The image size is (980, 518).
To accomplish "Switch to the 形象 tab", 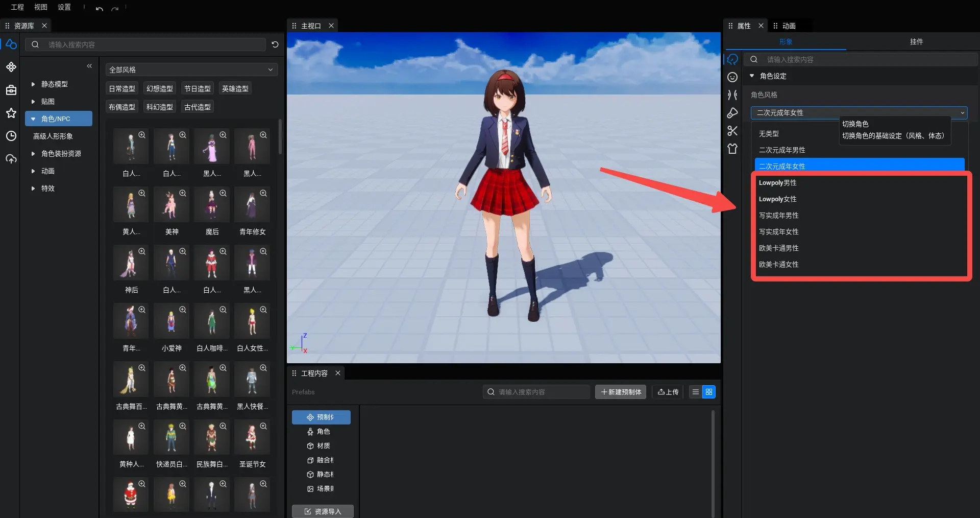I will click(786, 42).
